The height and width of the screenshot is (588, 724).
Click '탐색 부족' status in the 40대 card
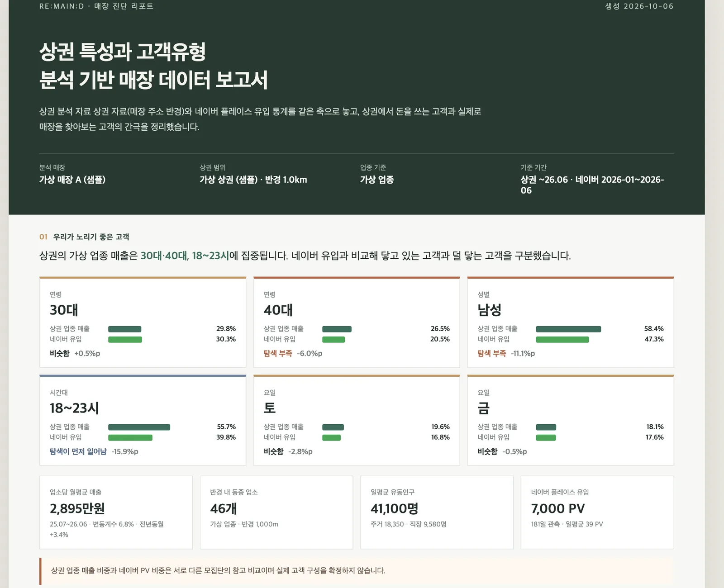[278, 353]
